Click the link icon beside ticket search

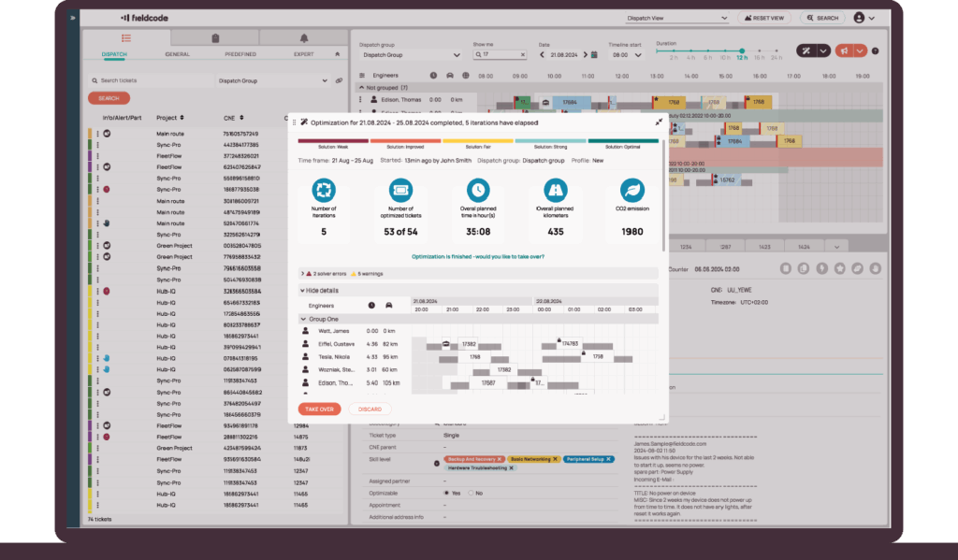pos(339,80)
